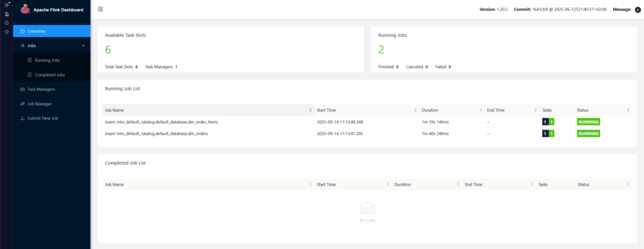This screenshot has height=249, width=644.
Task: Click the Job Manager build icon
Action: (23, 104)
